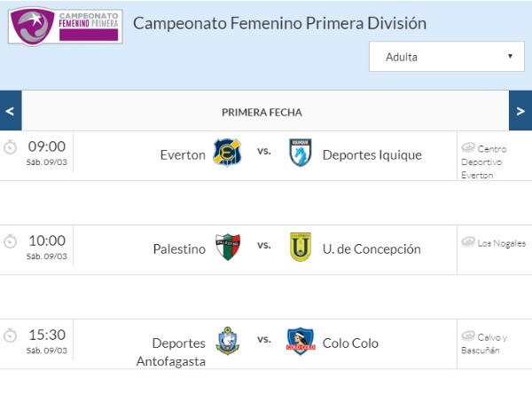Go to next fecha with right arrow
532x410 pixels.
(520, 111)
